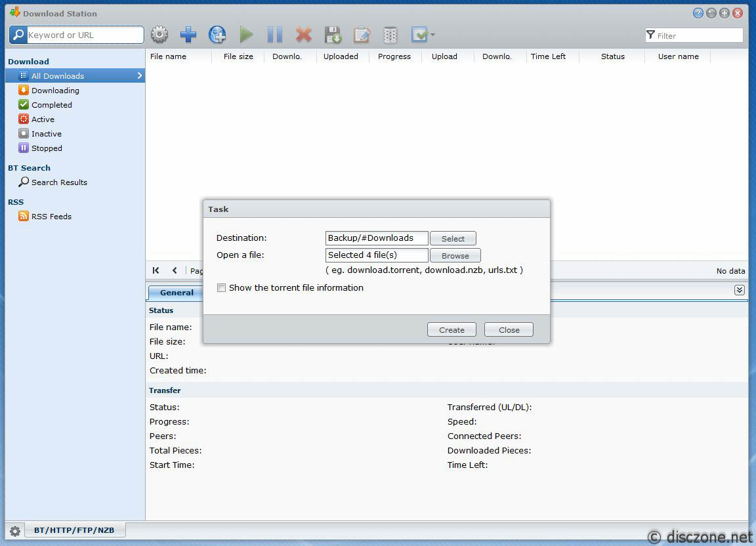
Task: Click the bottom-left gear settings icon
Action: (15, 531)
